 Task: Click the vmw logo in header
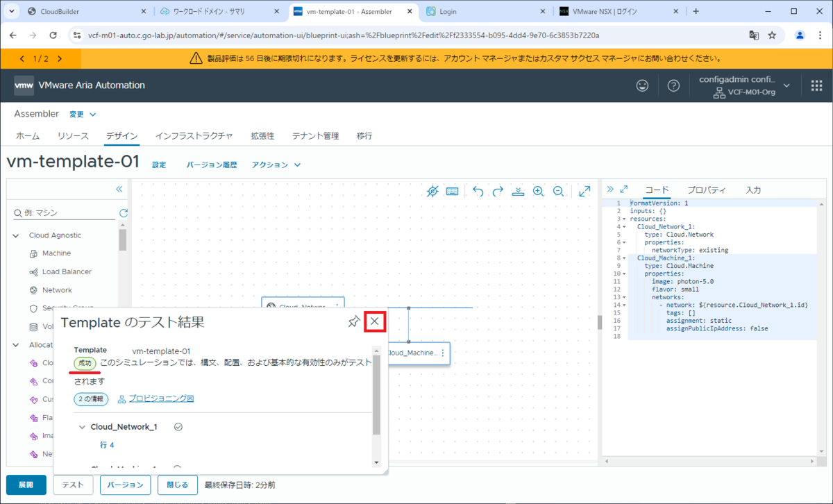(24, 85)
